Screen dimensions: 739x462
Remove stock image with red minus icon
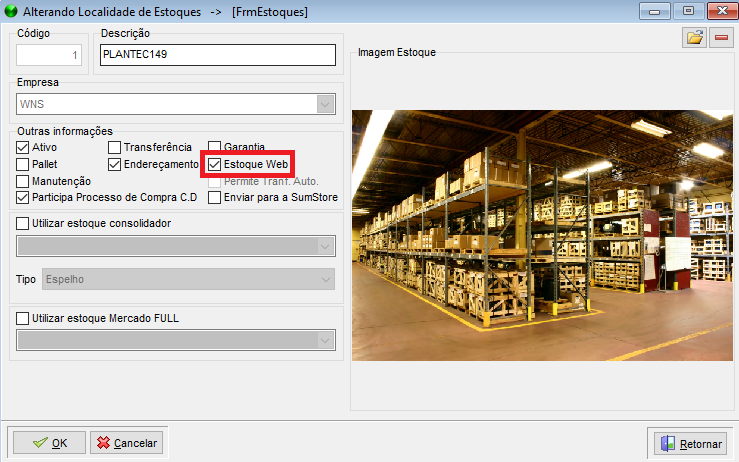721,37
